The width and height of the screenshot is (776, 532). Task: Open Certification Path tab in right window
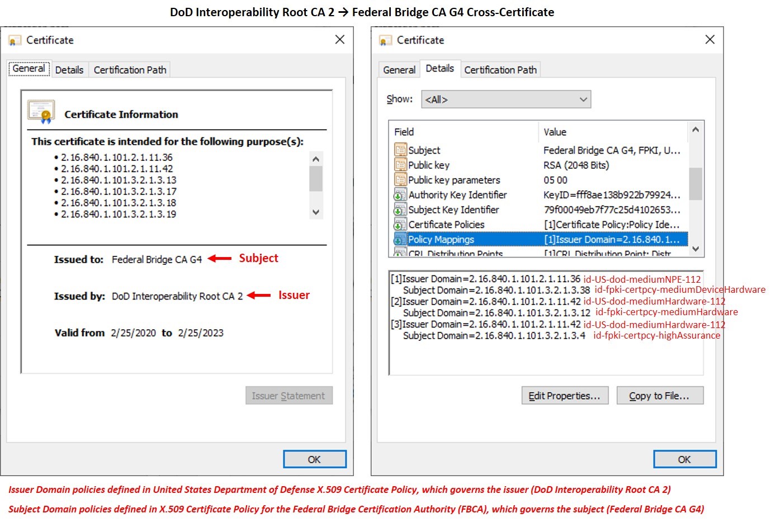[500, 70]
